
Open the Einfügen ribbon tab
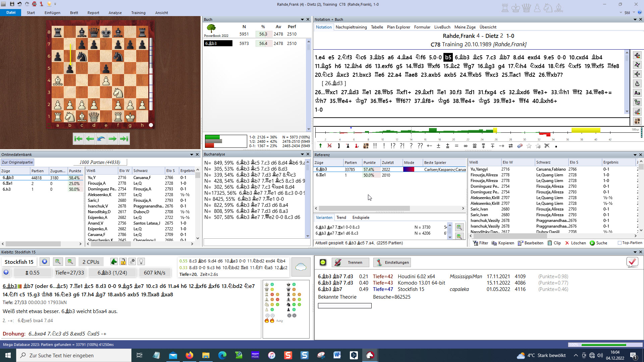coord(52,13)
